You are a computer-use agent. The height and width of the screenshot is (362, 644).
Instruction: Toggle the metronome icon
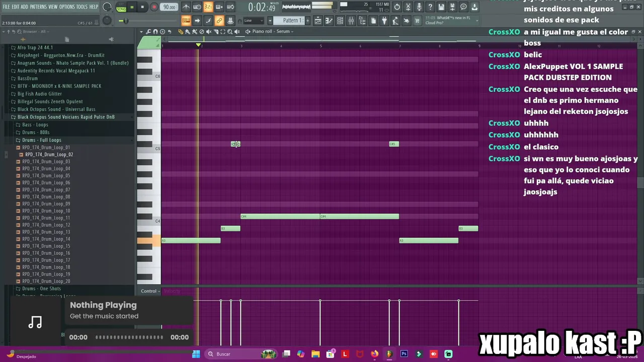tap(186, 7)
